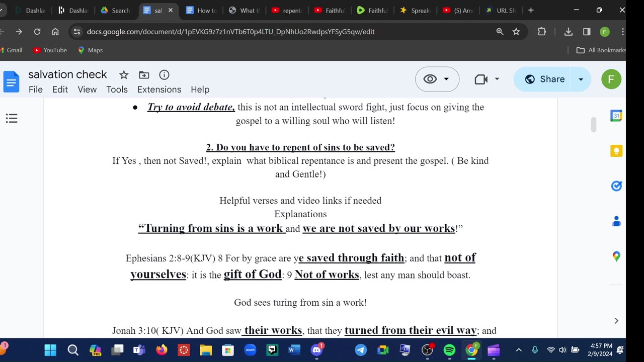644x362 pixels.
Task: Open Windows Start menu
Action: [50, 350]
